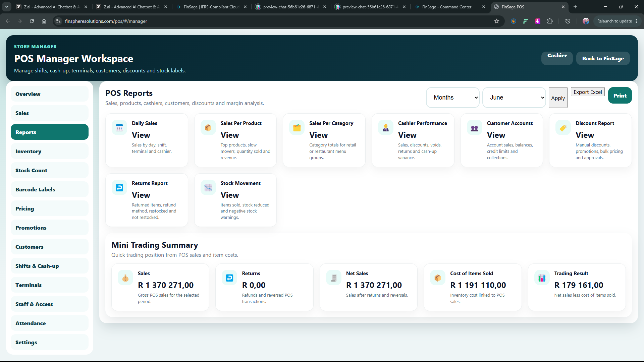644x362 pixels.
Task: Click the Trading Result R 179 161,00 value
Action: 579,285
